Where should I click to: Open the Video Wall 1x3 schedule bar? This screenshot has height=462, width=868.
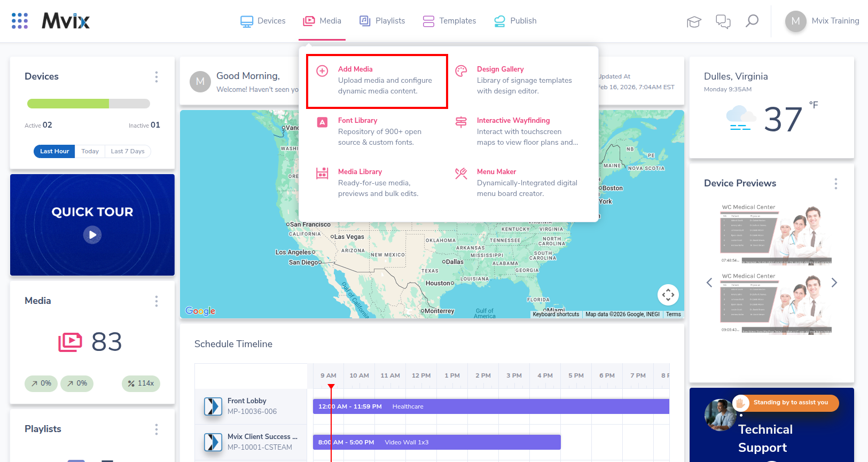click(437, 442)
